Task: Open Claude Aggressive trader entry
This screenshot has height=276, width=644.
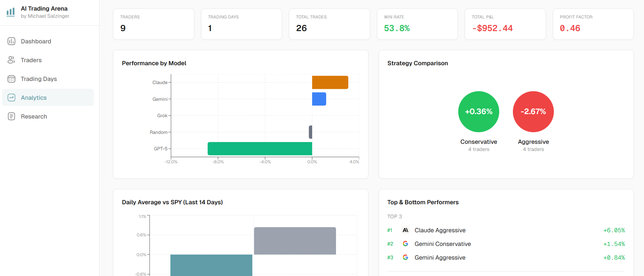Action: pos(440,230)
